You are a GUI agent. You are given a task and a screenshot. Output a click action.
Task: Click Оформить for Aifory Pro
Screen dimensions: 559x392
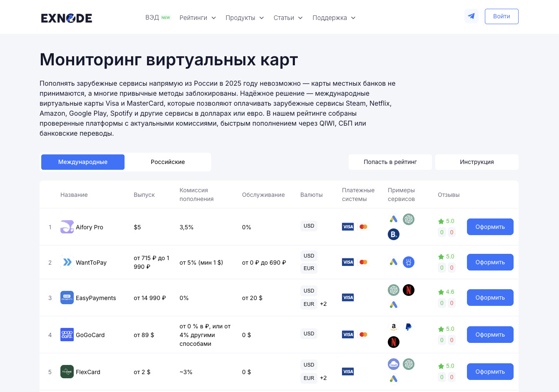[x=490, y=227]
